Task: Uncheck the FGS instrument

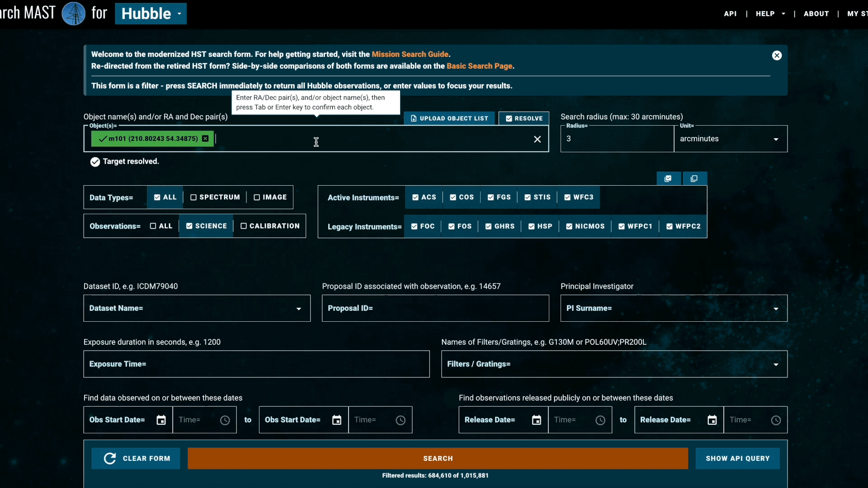Action: click(x=499, y=197)
